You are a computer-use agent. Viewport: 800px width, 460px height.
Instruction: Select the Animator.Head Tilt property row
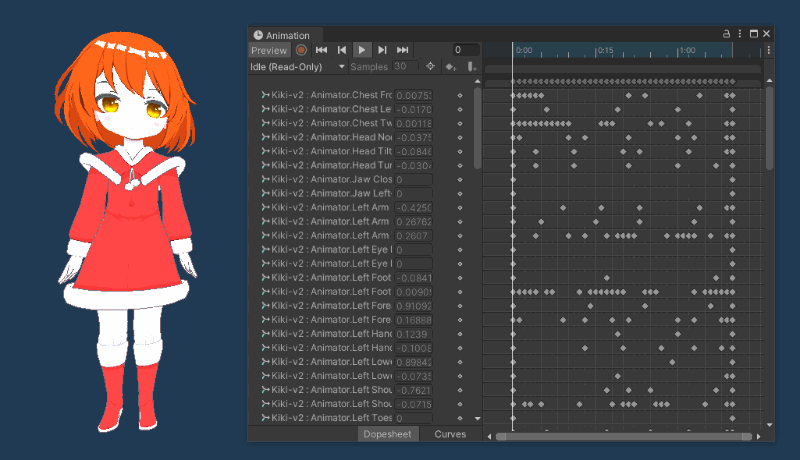361,151
